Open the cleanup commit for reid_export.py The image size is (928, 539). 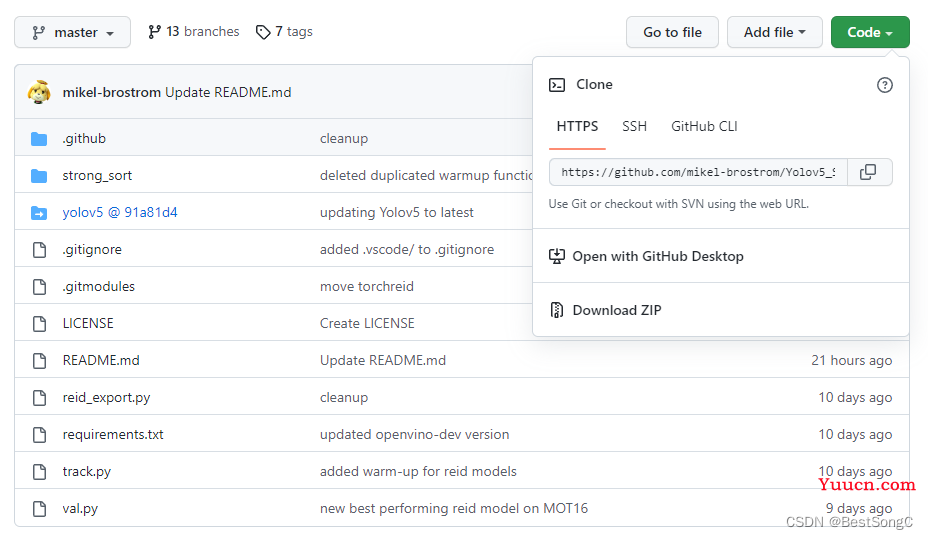tap(344, 398)
